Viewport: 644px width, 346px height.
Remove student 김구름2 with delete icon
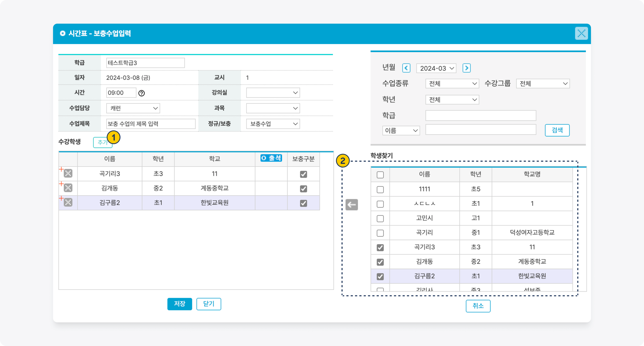coord(68,202)
